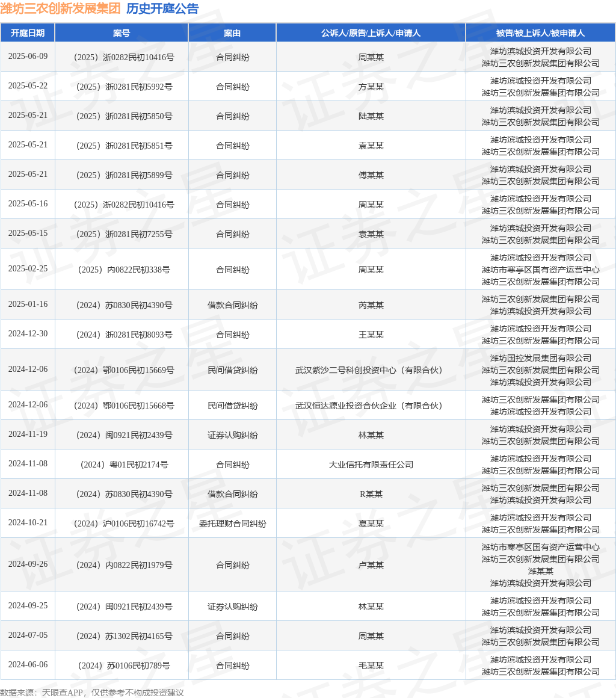Select case number 鄂0106民初15668号

[124, 406]
